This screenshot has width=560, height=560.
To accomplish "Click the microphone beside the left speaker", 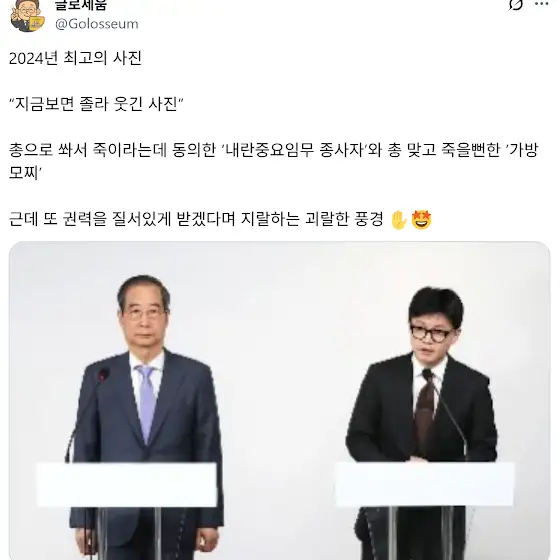I will coord(87,414).
